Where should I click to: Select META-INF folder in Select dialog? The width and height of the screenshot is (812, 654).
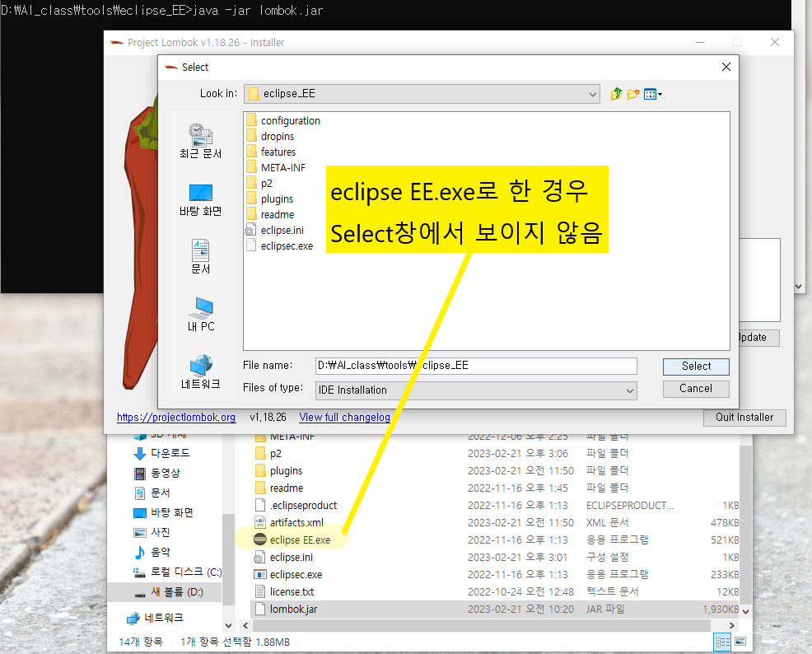coord(276,167)
